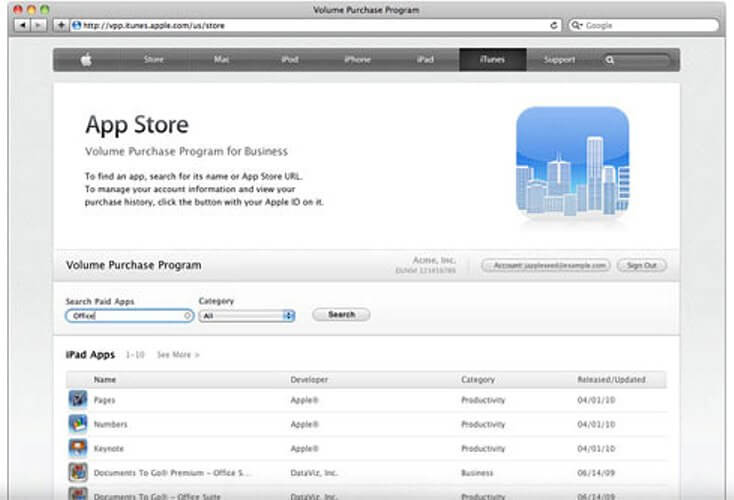Click DataViz, Inc. developer for Business row
734x500 pixels.
(x=314, y=473)
